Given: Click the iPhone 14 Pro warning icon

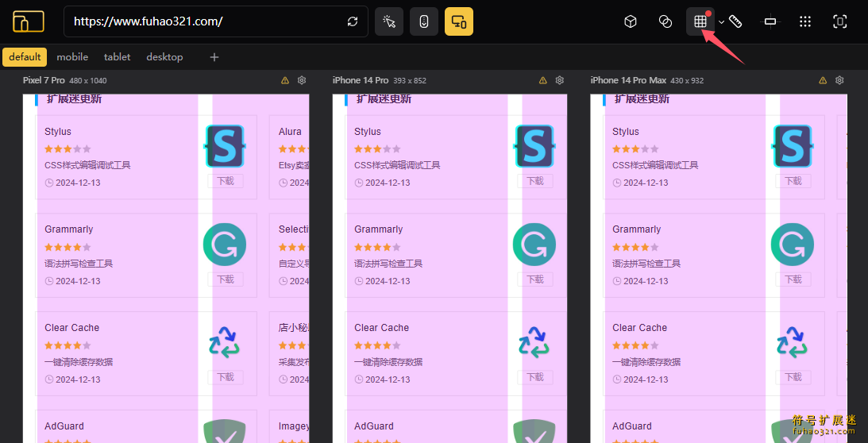Looking at the screenshot, I should (543, 80).
